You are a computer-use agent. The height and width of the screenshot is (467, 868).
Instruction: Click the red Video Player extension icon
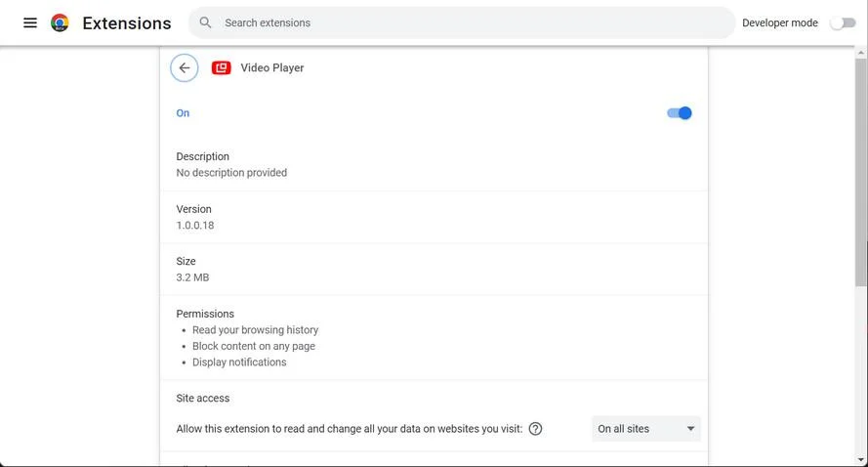coord(221,68)
